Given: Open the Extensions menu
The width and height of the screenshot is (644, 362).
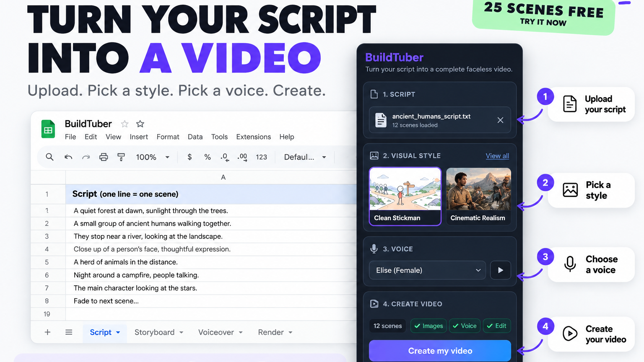Looking at the screenshot, I should pyautogui.click(x=254, y=137).
